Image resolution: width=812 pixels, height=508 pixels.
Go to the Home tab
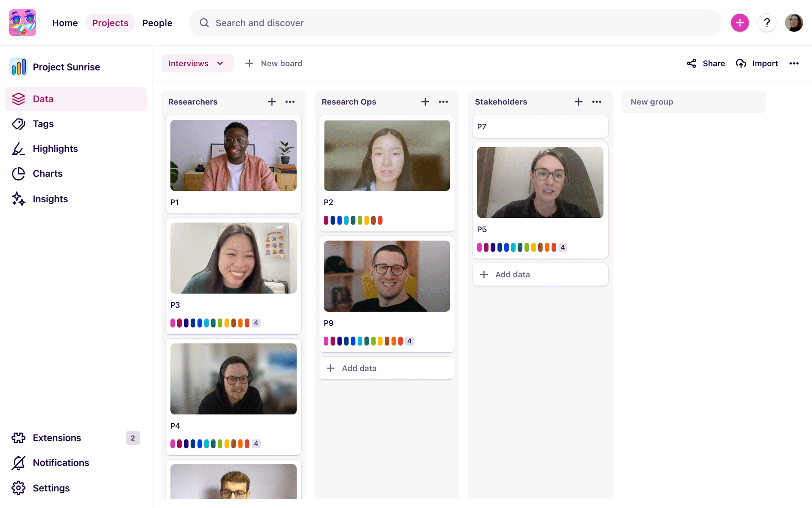[x=64, y=23]
